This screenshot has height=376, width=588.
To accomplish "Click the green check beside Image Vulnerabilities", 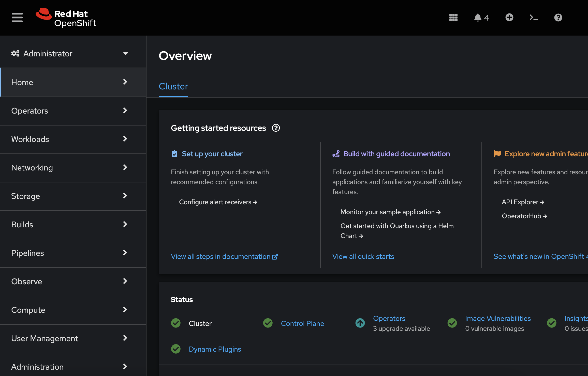I will click(x=452, y=323).
